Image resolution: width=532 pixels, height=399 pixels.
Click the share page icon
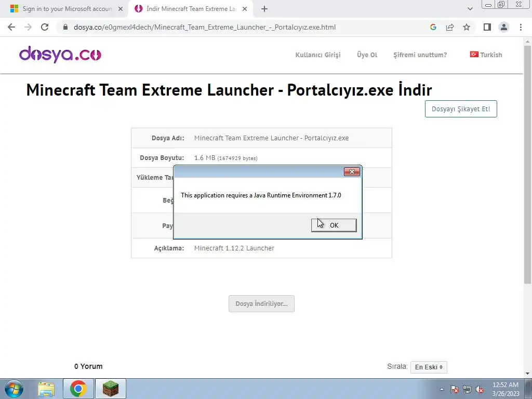pyautogui.click(x=450, y=27)
